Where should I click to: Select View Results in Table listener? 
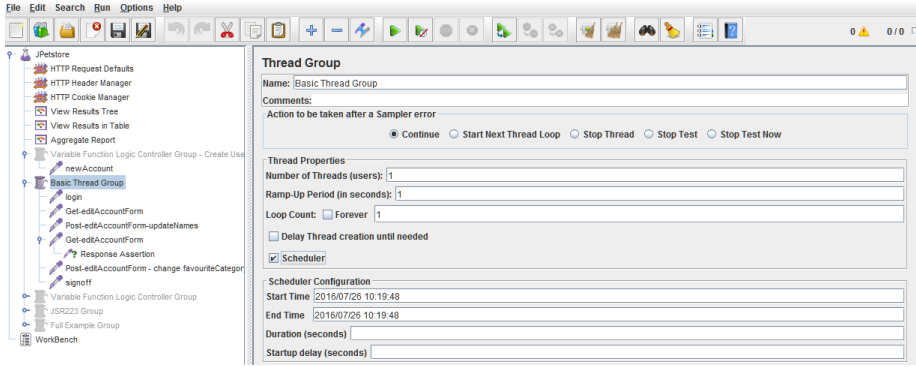point(90,126)
